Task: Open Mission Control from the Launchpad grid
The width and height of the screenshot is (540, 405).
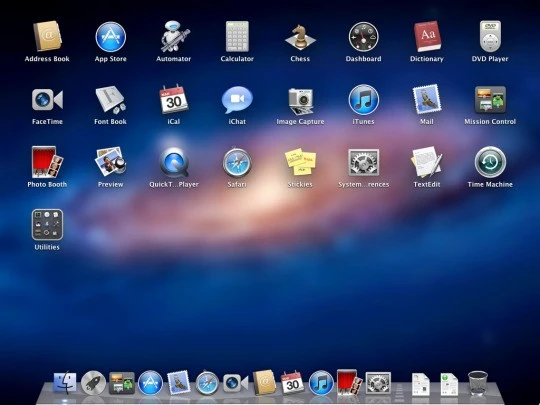Action: pyautogui.click(x=490, y=100)
